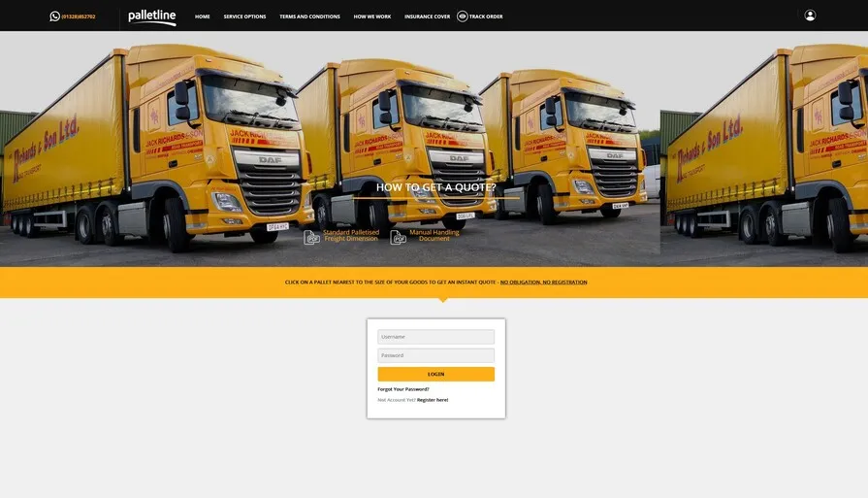Click the Manual Handling Document PDF icon
Screen dimensions: 868x498
tap(398, 237)
